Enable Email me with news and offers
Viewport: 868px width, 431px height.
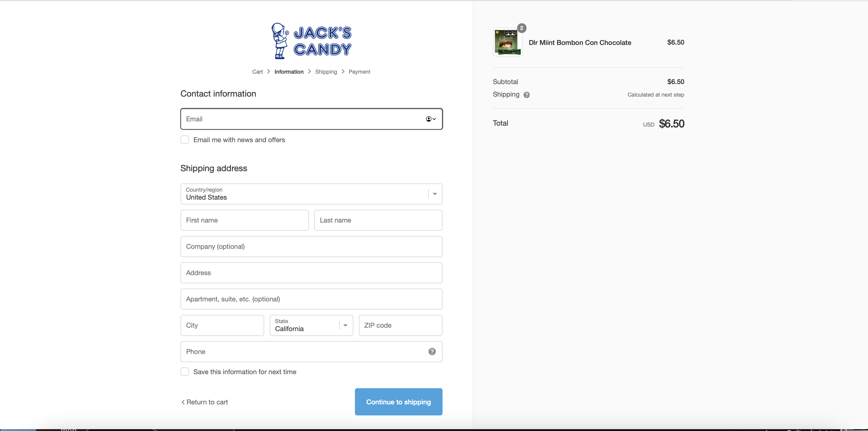(x=185, y=140)
